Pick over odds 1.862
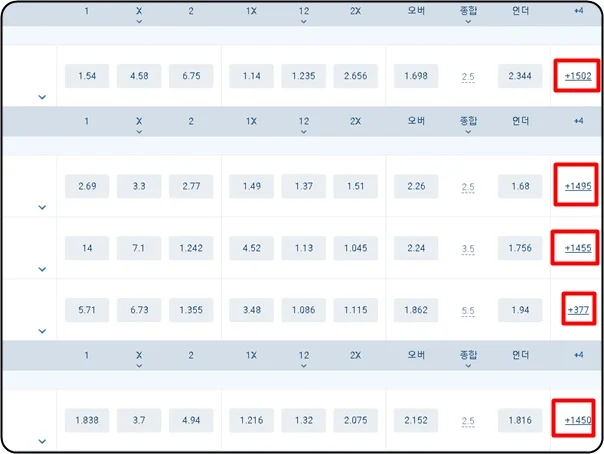 click(x=416, y=310)
